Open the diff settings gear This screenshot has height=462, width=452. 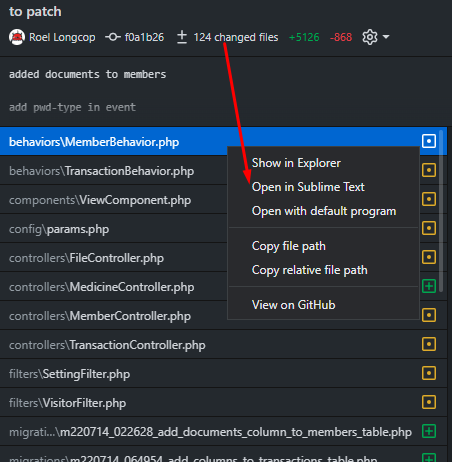[370, 37]
